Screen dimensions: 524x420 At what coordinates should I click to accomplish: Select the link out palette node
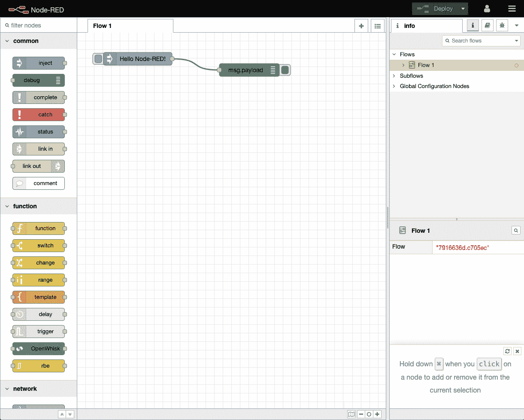pos(39,166)
